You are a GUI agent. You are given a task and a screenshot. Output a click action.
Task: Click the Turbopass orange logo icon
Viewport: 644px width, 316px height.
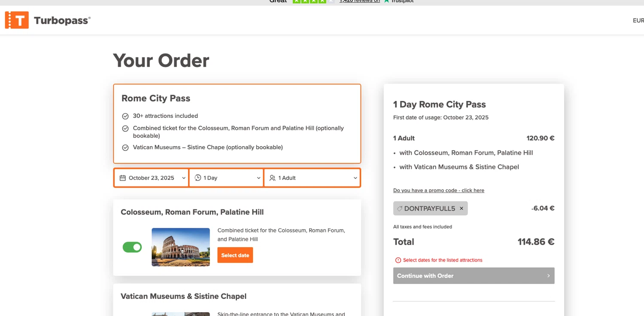point(17,20)
